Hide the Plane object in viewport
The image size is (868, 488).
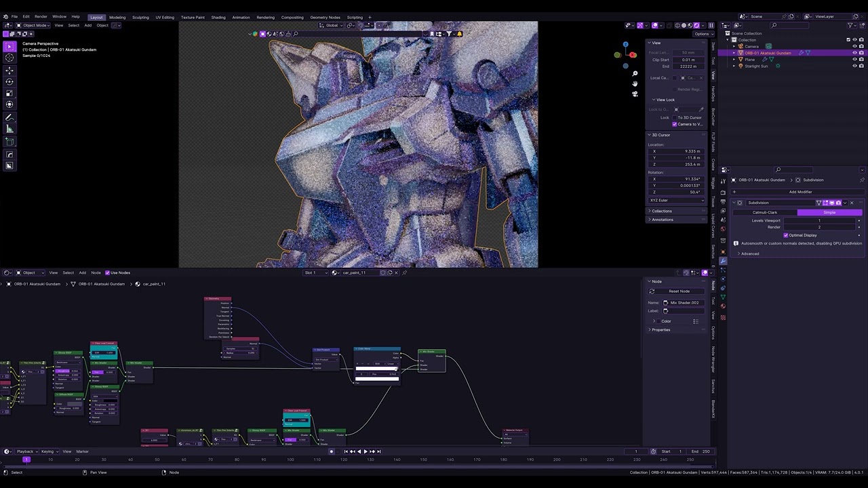pyautogui.click(x=854, y=60)
